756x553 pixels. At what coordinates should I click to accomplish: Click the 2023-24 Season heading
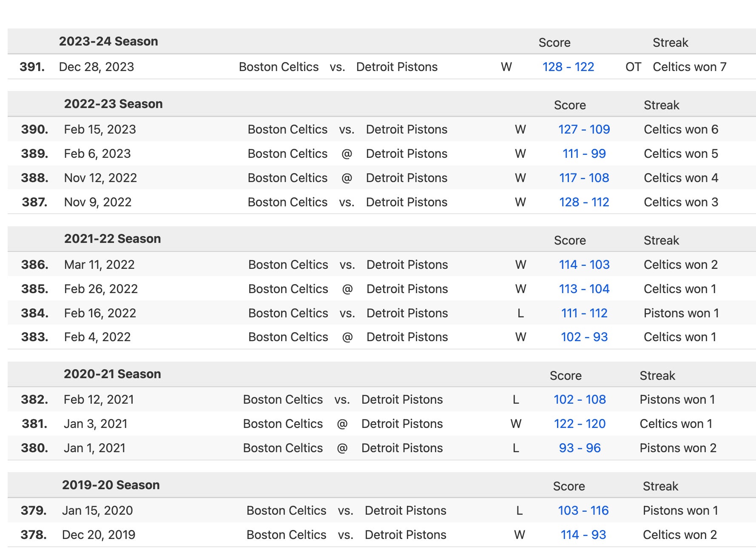coord(108,41)
